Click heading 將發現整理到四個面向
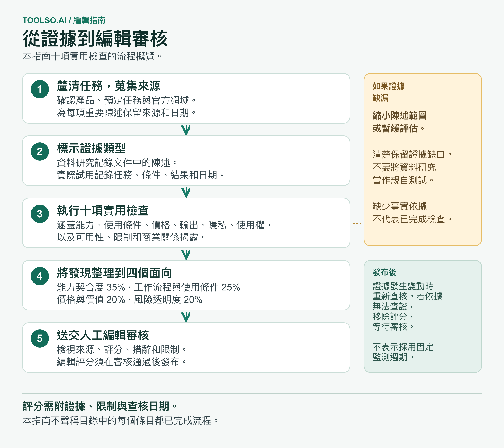This screenshot has height=448, width=504. click(x=114, y=273)
